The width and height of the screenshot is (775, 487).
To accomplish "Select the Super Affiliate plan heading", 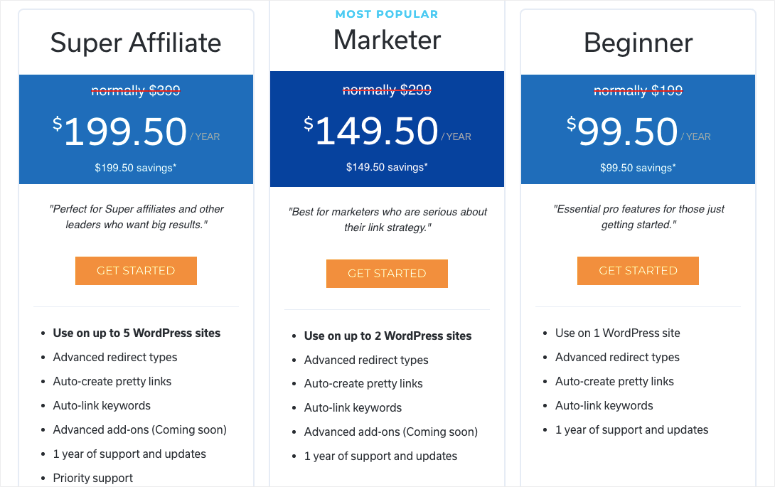I will click(136, 42).
